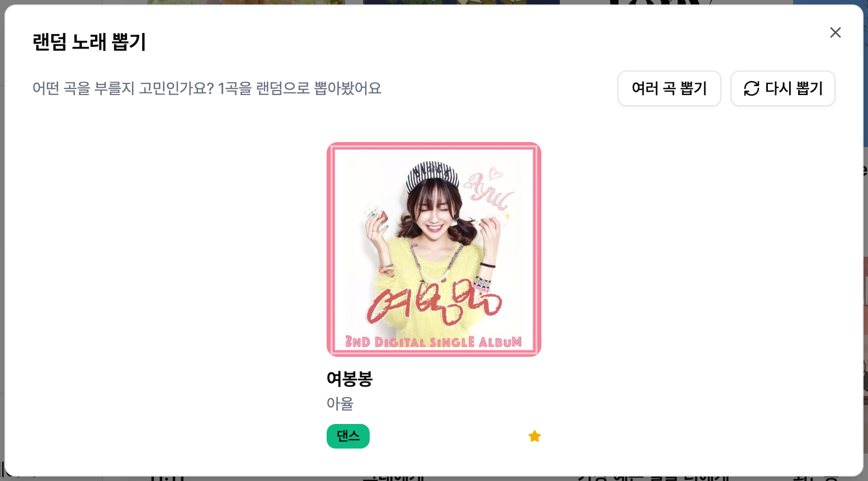Click the word 뽑기 inside 여러 곡 뽑기
This screenshot has width=868, height=481.
coord(694,88)
